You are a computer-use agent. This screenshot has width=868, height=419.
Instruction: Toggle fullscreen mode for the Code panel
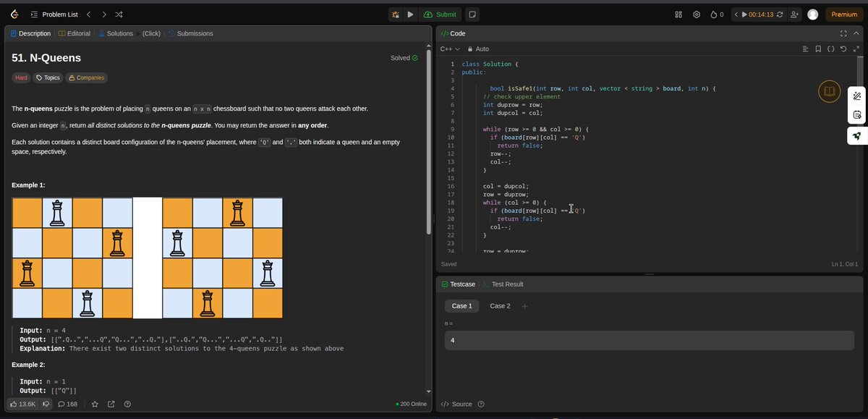point(843,33)
